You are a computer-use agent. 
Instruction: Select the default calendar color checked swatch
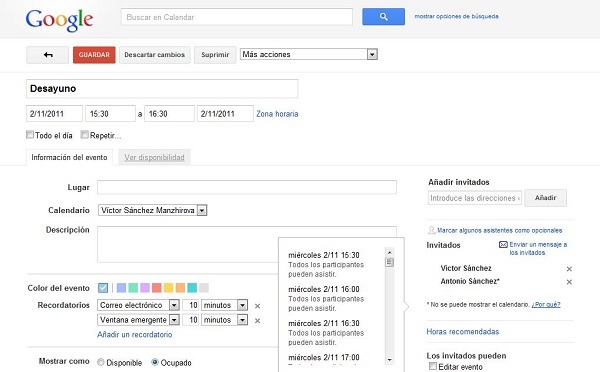click(x=103, y=288)
